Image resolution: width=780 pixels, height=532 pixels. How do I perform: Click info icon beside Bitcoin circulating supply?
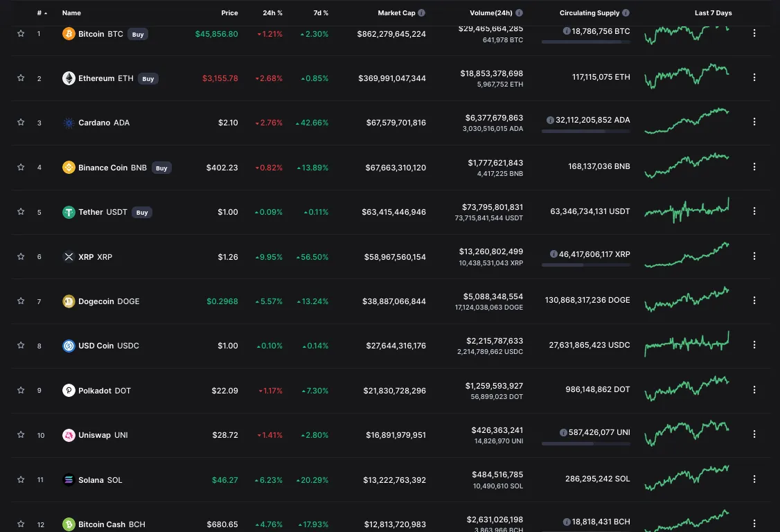tap(566, 31)
